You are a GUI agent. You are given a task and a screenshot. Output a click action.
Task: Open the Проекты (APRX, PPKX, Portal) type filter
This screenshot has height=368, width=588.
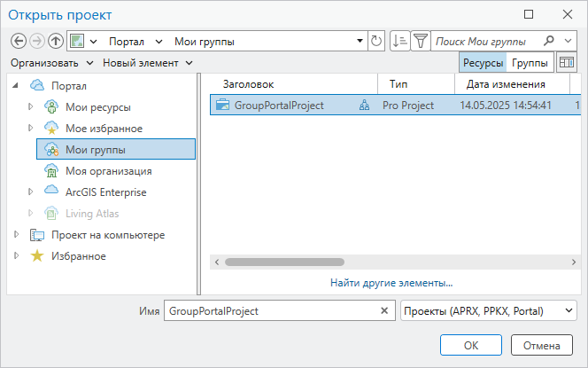click(489, 310)
